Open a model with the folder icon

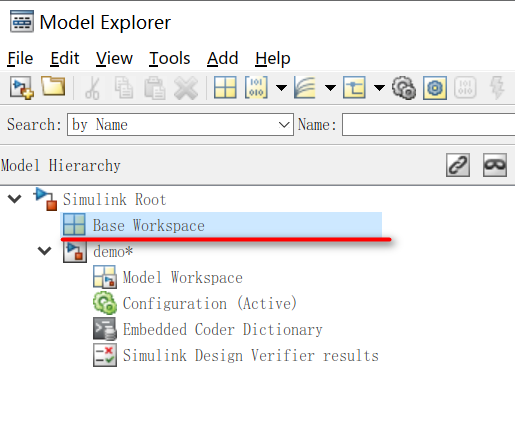coord(53,86)
